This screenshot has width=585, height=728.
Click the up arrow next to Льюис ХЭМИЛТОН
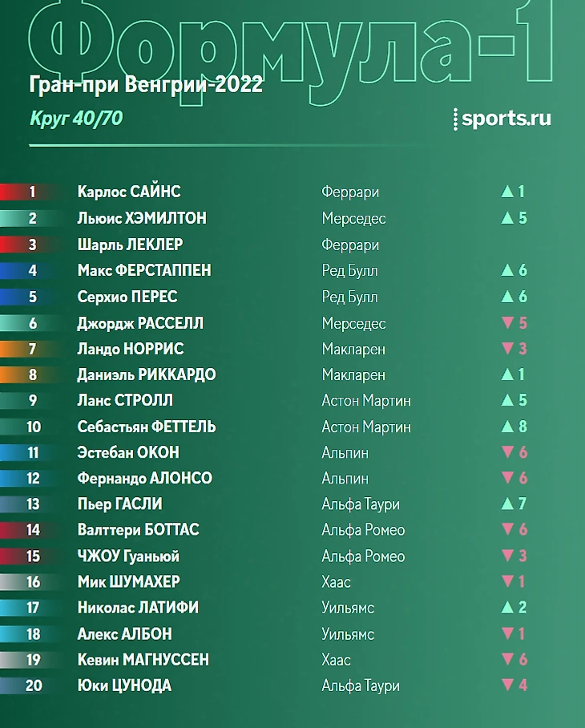tap(507, 218)
